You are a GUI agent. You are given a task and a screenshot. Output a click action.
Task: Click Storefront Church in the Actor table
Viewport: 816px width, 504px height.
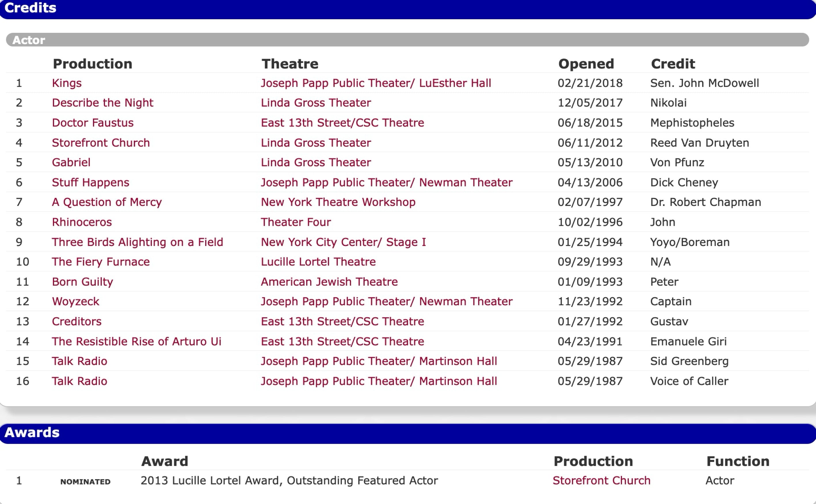[101, 143]
